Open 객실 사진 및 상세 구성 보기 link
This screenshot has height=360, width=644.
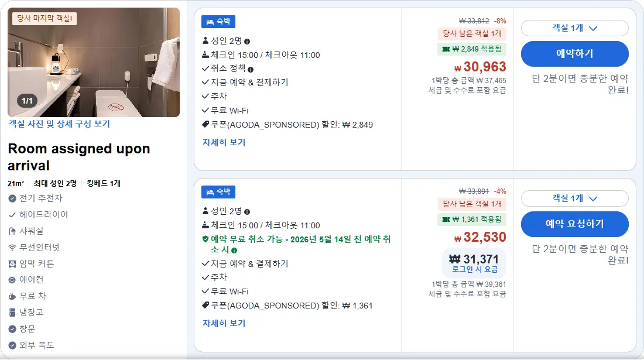60,124
